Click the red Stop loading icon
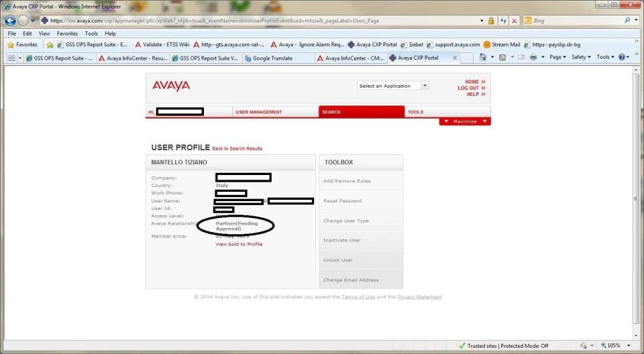The image size is (644, 354). coord(515,21)
